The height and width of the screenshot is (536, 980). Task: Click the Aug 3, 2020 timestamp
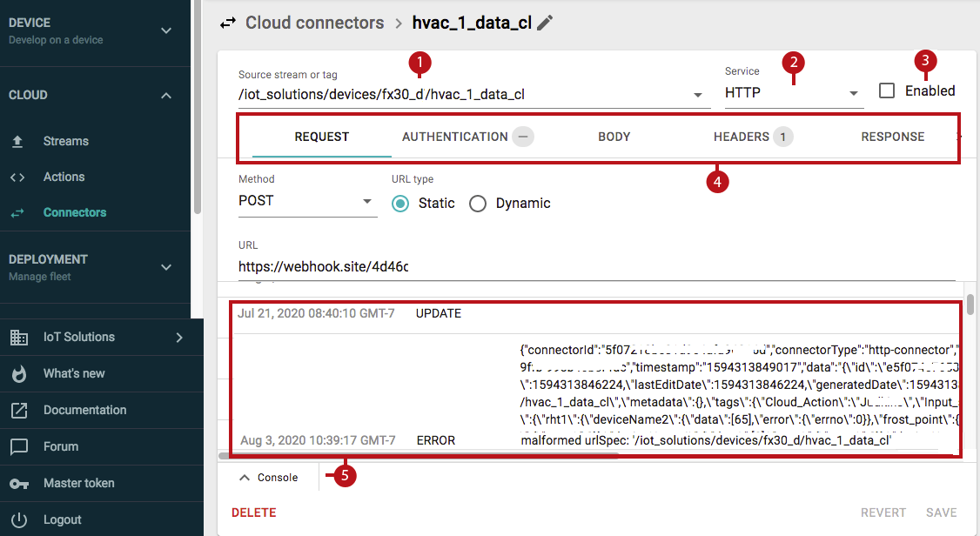(318, 440)
